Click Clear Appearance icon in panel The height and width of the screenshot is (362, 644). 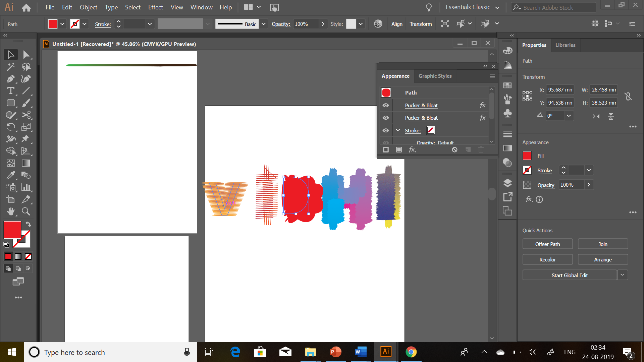[454, 150]
